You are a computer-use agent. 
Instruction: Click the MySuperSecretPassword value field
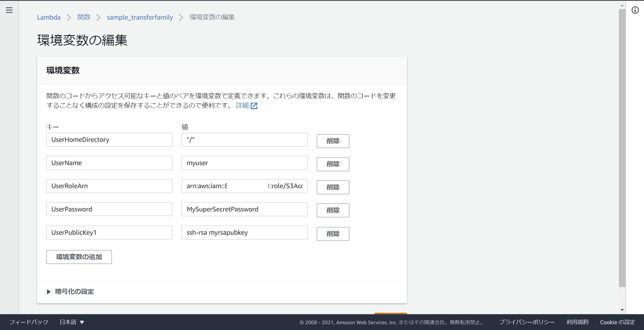(x=244, y=209)
